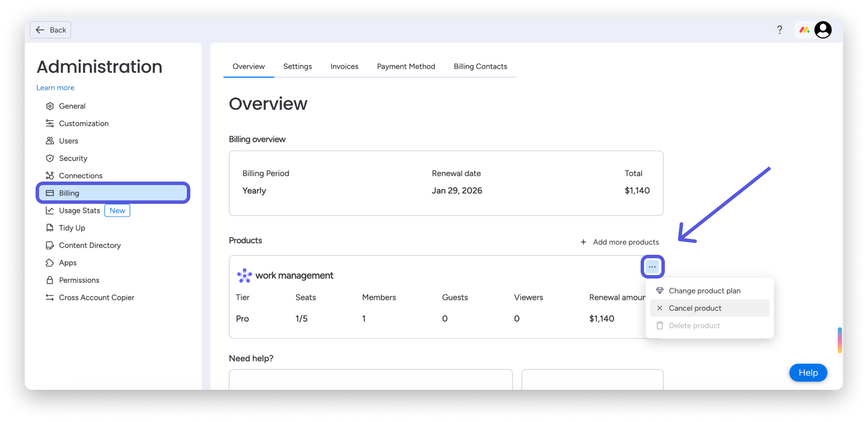868x422 pixels.
Task: Open the work management three-dot menu
Action: 652,267
